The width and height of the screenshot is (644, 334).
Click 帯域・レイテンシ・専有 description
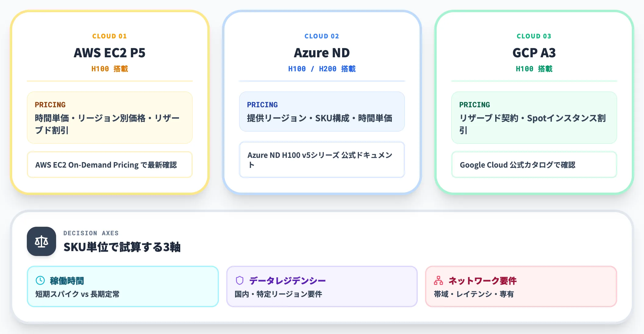pyautogui.click(x=474, y=294)
